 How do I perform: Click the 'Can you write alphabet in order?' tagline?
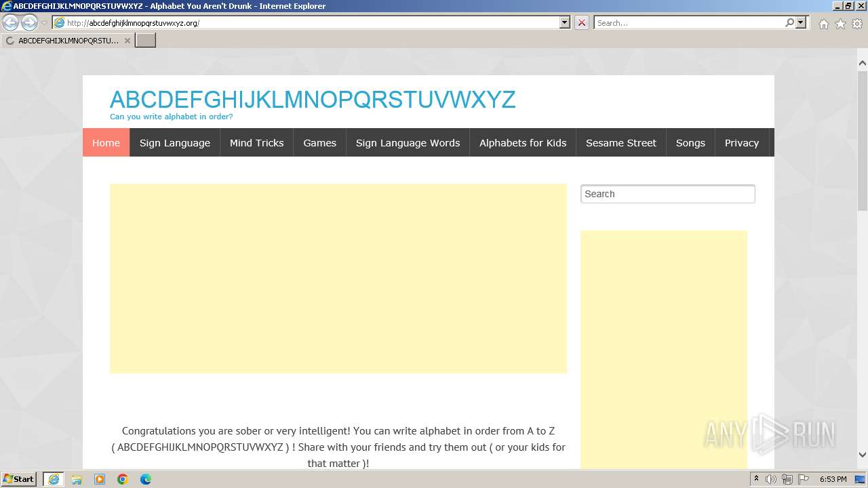172,117
